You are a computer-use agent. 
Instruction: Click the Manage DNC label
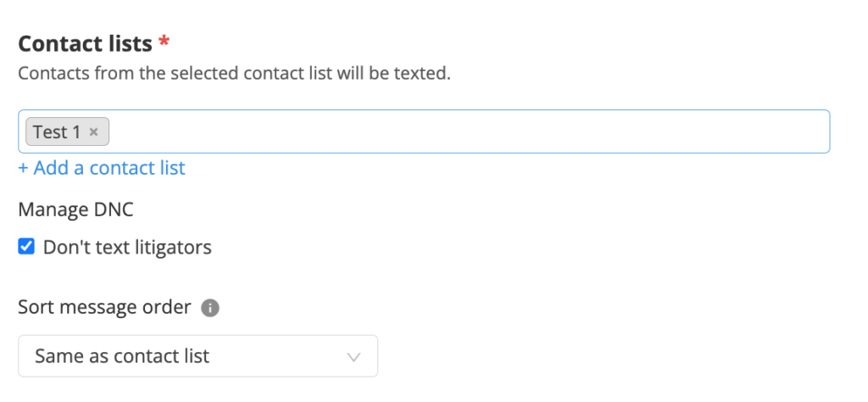[75, 209]
